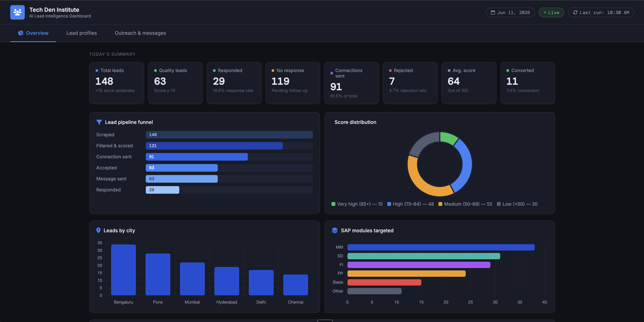644x322 pixels.
Task: Click the gray Other bar in SAP modules
Action: coord(375,291)
